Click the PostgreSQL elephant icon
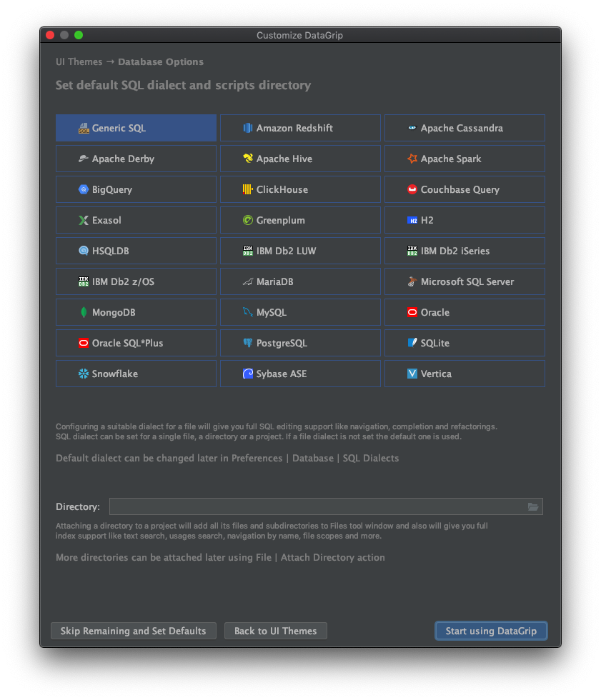601x700 pixels. (x=248, y=343)
